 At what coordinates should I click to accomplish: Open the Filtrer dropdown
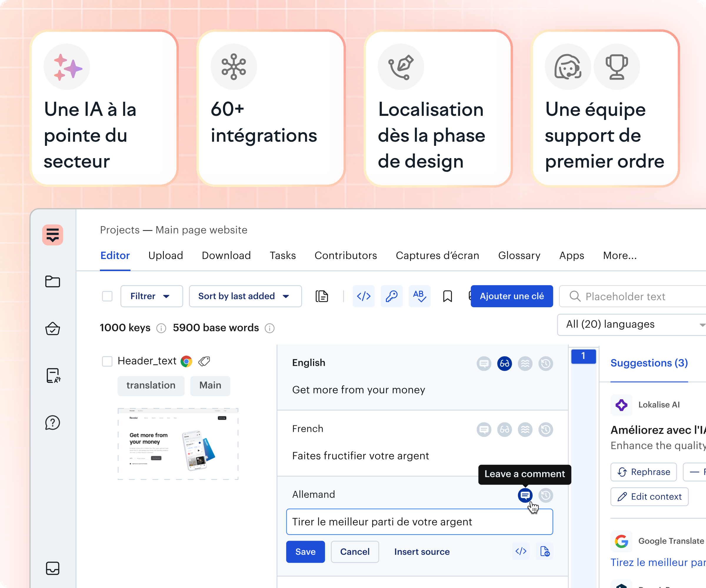[x=151, y=296]
